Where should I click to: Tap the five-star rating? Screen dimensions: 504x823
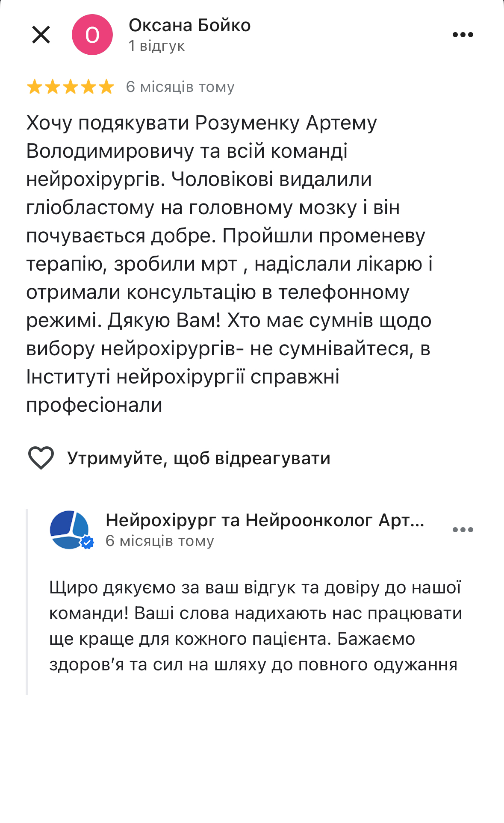[x=71, y=87]
